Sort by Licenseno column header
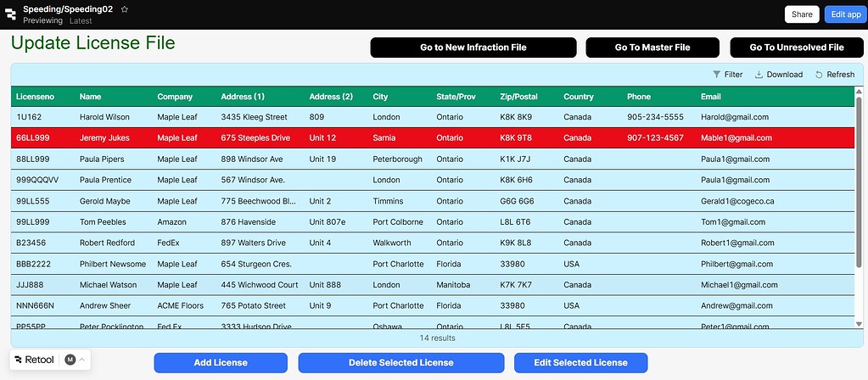The image size is (868, 380). (x=35, y=97)
